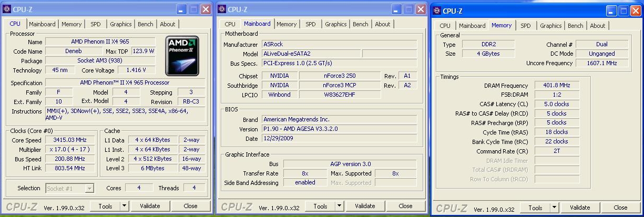Click the Chipset value nForce3 250
Screen dimensions: 644x217
coord(339,76)
